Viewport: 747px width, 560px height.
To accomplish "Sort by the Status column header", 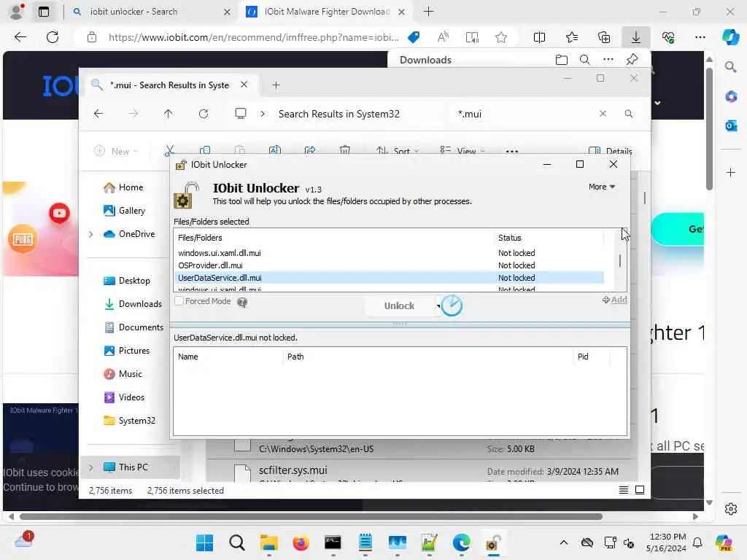I will click(x=549, y=238).
